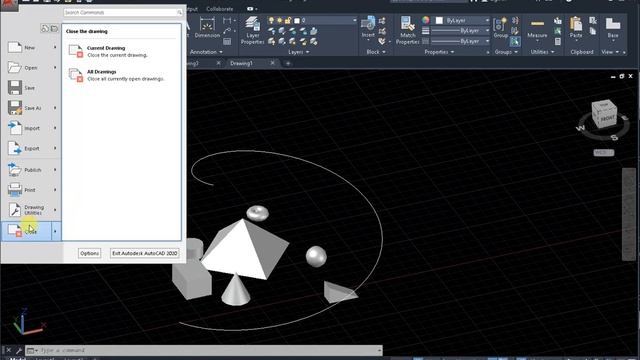This screenshot has width=640, height=360.
Task: Toggle layer lock padlock icon
Action: pyautogui.click(x=288, y=20)
